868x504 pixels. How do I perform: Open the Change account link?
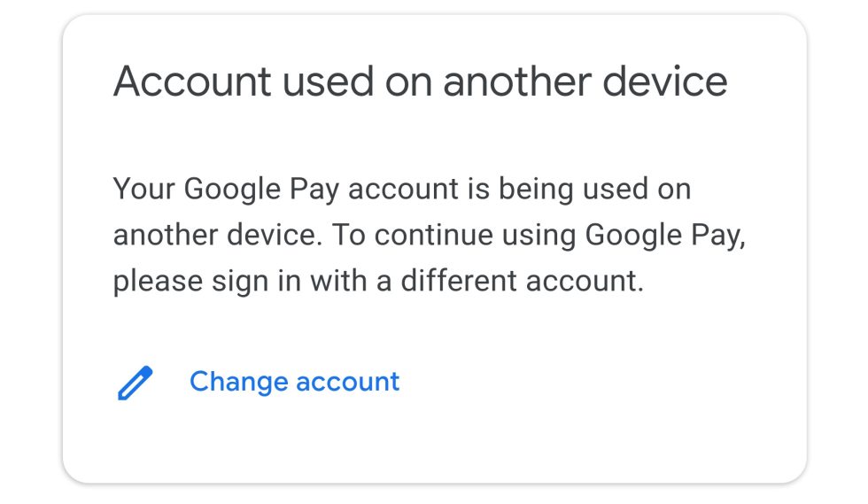pos(294,382)
